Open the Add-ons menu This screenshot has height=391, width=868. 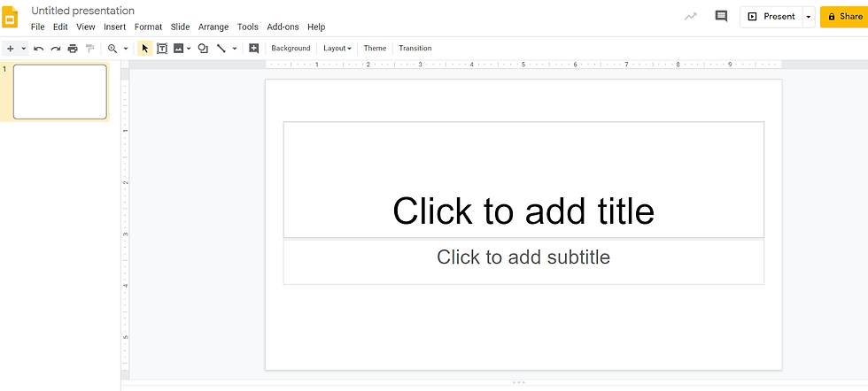pyautogui.click(x=283, y=27)
